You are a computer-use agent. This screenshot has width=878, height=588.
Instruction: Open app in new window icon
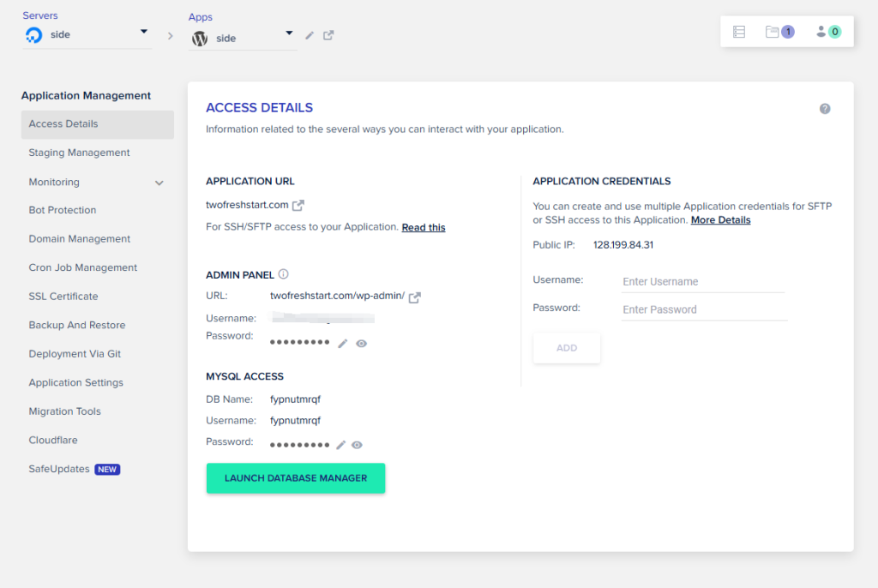click(x=328, y=35)
